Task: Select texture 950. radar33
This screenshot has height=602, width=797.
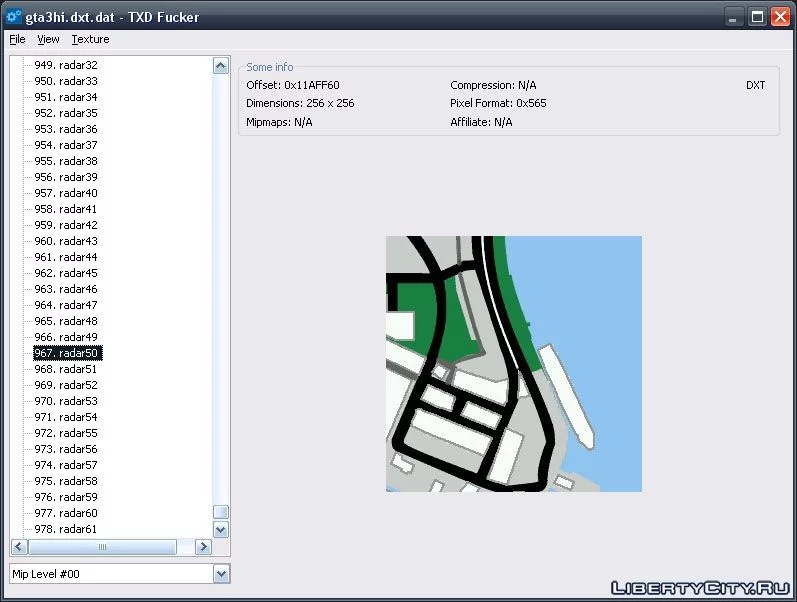Action: pyautogui.click(x=66, y=81)
